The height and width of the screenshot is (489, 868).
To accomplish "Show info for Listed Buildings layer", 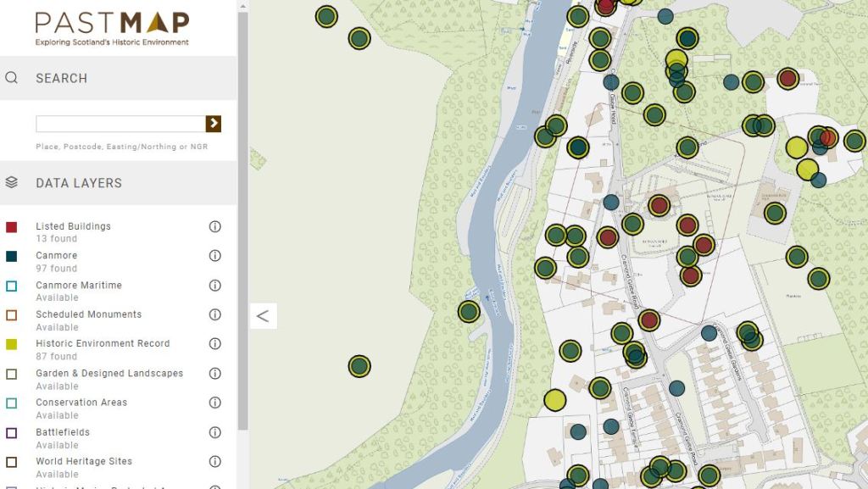I will pyautogui.click(x=214, y=226).
